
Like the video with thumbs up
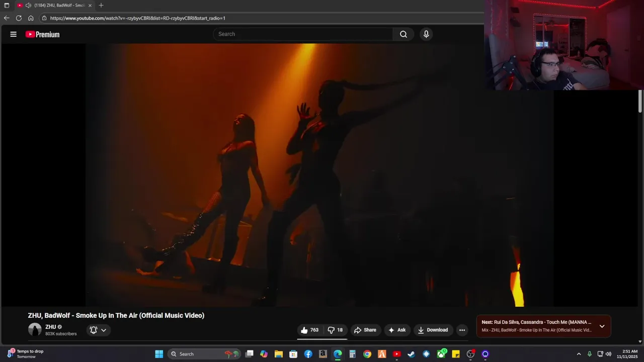(x=309, y=330)
